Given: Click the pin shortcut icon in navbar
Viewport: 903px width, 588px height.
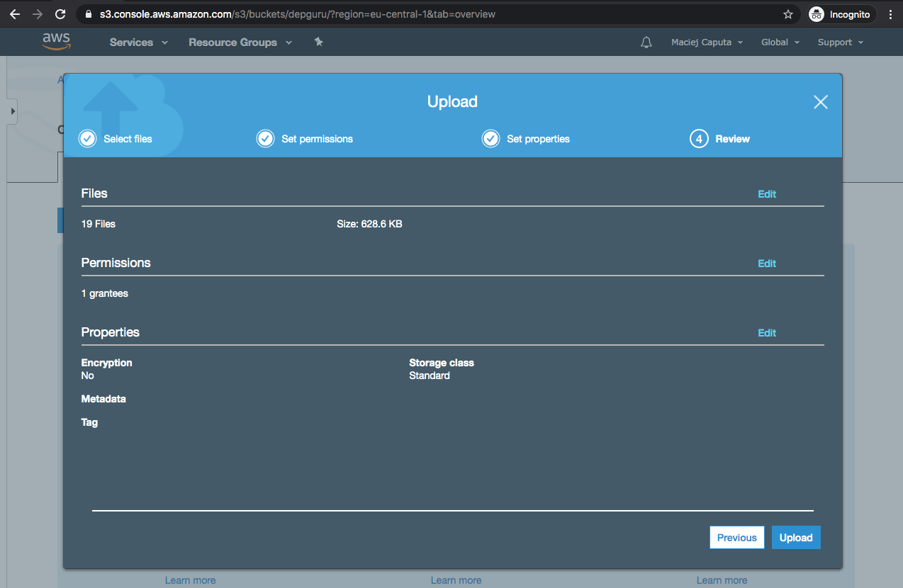Looking at the screenshot, I should click(318, 43).
